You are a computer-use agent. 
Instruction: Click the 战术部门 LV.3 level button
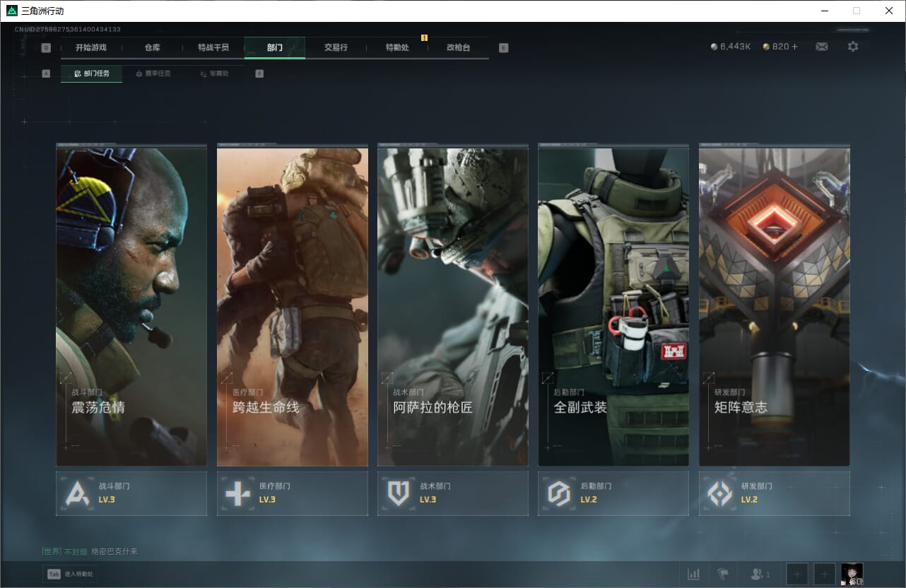tap(452, 493)
